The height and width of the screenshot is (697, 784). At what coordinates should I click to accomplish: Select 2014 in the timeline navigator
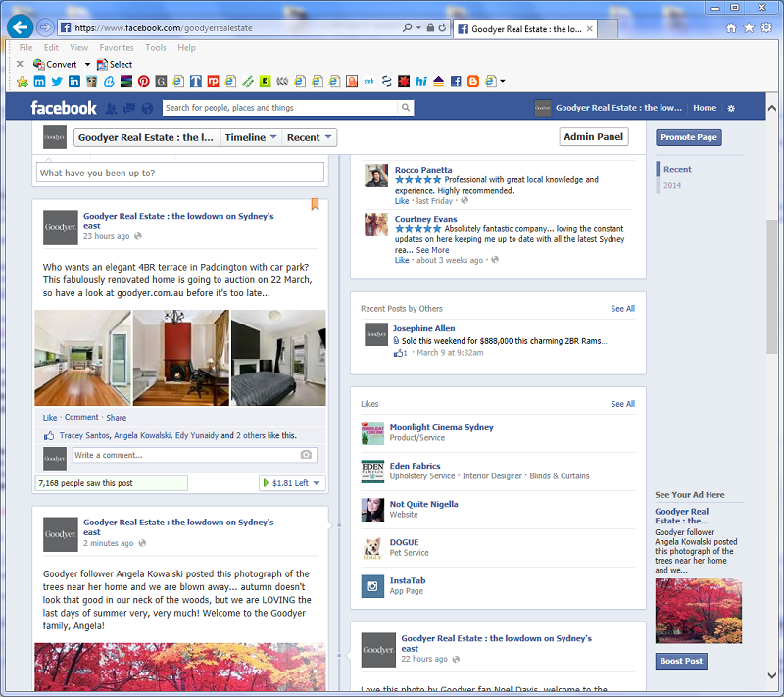[x=672, y=185]
